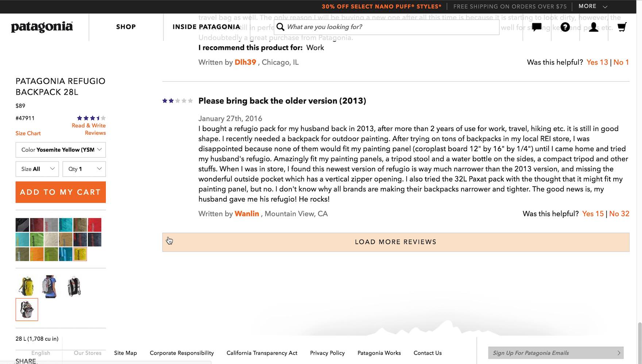Select the bright orange color swatch

point(37,254)
